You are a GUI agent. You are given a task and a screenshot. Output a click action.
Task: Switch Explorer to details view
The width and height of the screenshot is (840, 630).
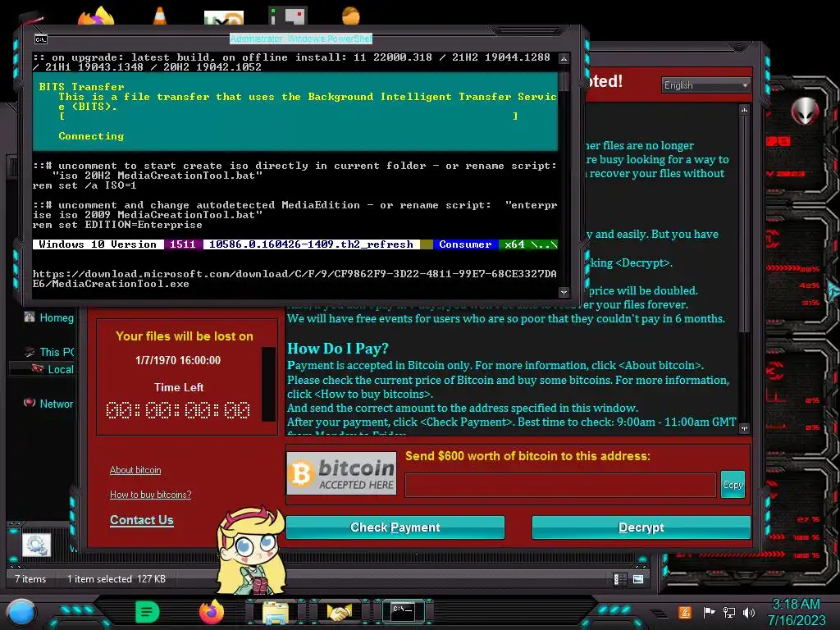[620, 579]
